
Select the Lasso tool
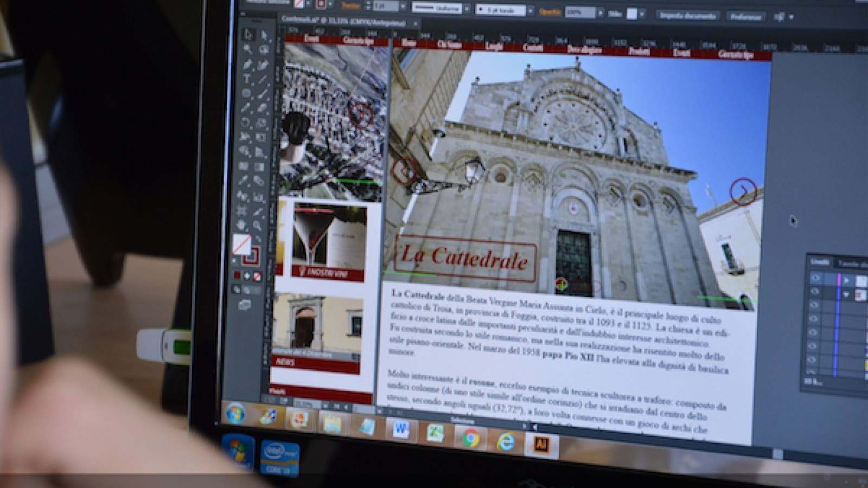pos(263,48)
